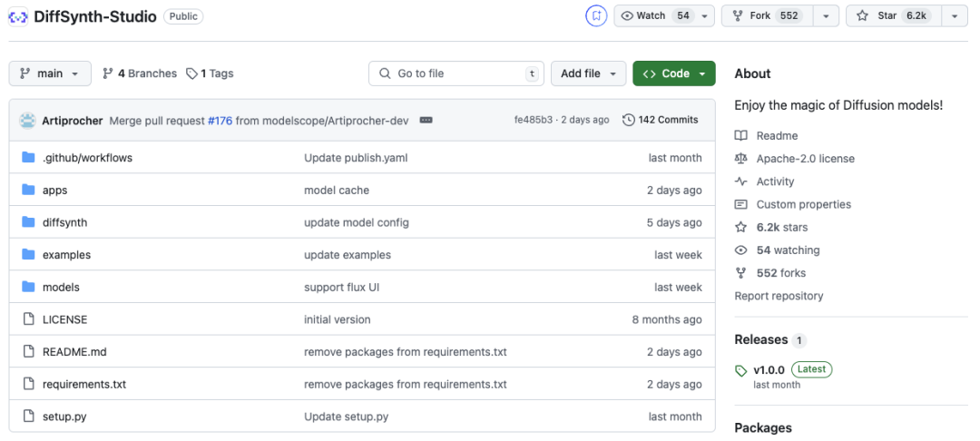
Task: Click the apps folder icon
Action: click(x=28, y=190)
